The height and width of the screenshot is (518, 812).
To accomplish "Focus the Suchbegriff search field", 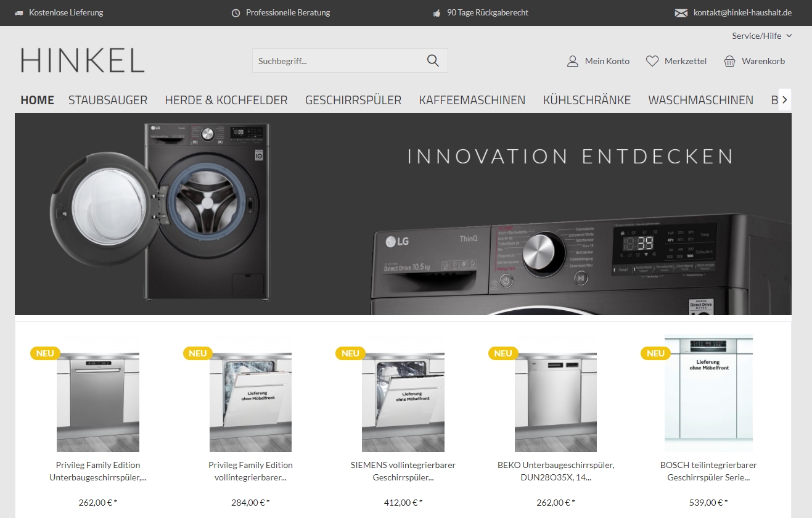I will pyautogui.click(x=339, y=60).
